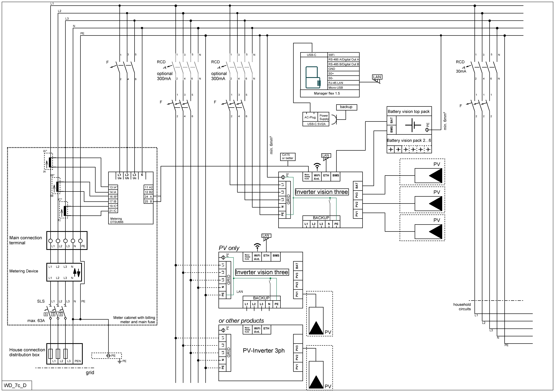Click the WiFi signal icon above PV only inverter
This screenshot has width=555, height=392.
click(x=257, y=246)
